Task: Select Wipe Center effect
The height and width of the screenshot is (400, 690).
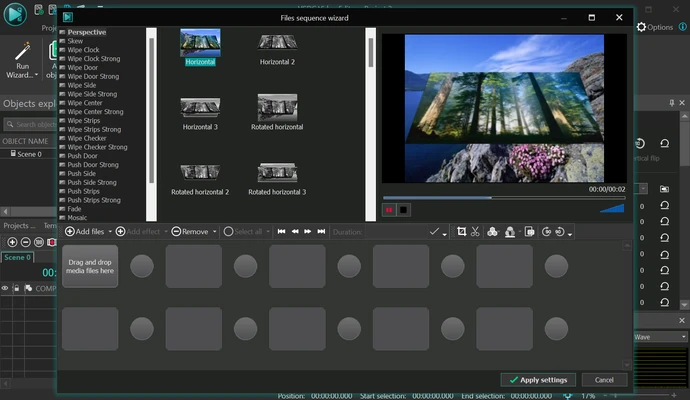Action: pos(85,103)
